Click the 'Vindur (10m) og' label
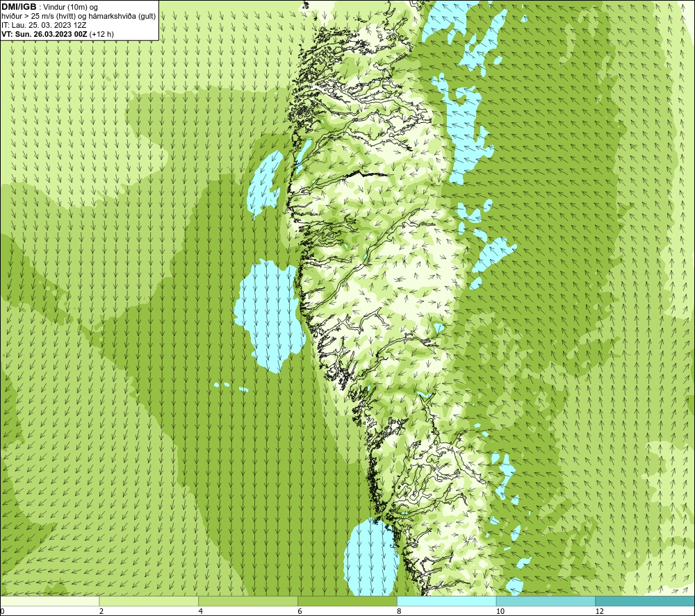Screen dimensions: 695x616 click(x=70, y=7)
